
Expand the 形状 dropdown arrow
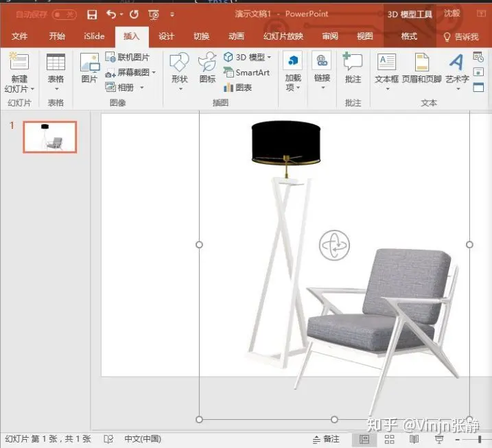180,89
